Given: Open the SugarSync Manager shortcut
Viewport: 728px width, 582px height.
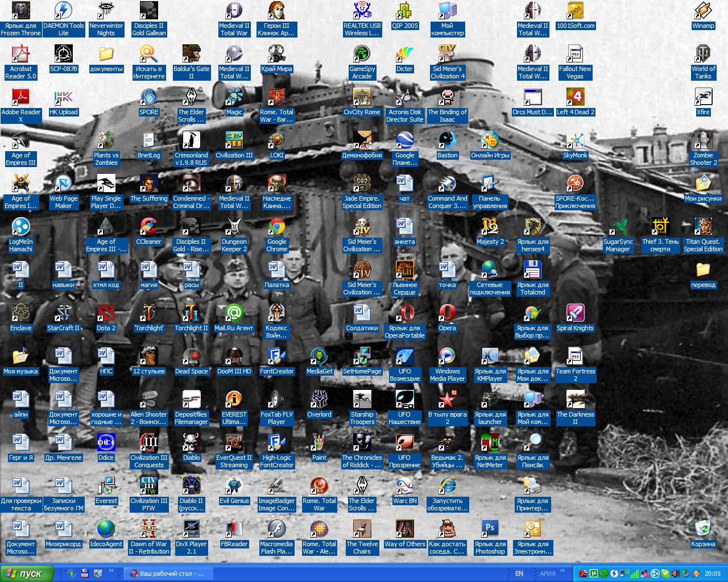Looking at the screenshot, I should pyautogui.click(x=618, y=235).
